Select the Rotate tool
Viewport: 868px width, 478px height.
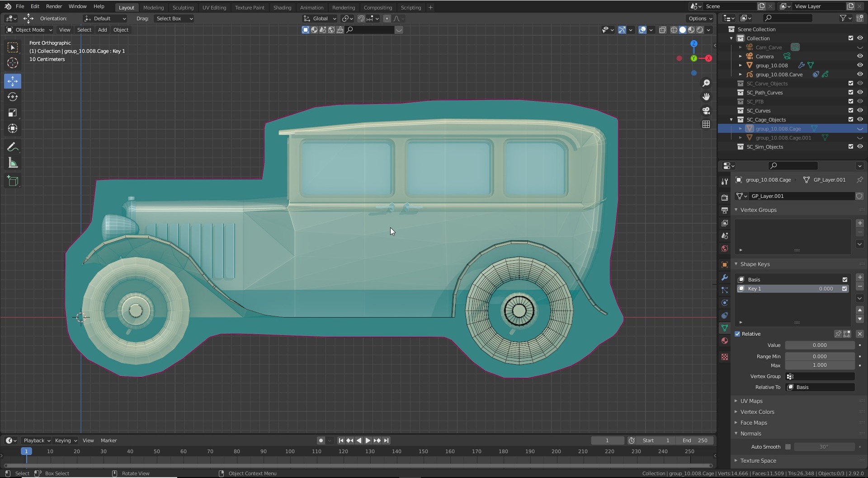coord(13,97)
